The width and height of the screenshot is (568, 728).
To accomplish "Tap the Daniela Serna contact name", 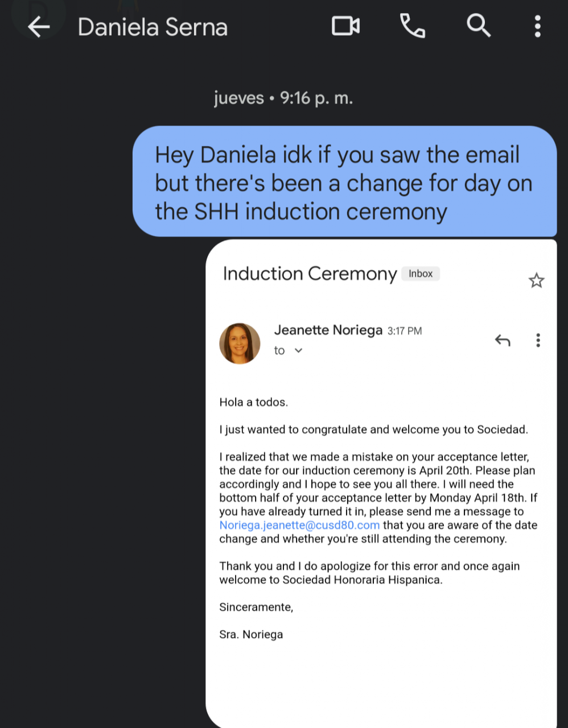I will tap(153, 27).
